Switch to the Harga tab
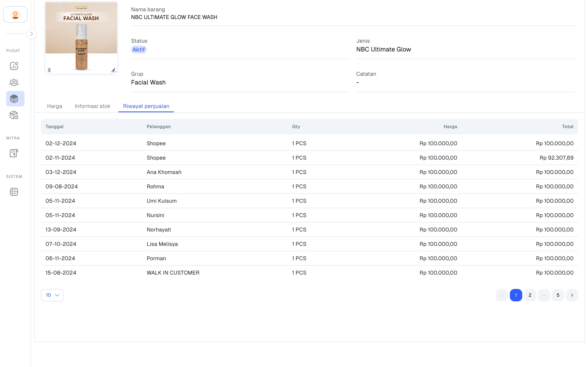Image resolution: width=588 pixels, height=367 pixels. (55, 106)
